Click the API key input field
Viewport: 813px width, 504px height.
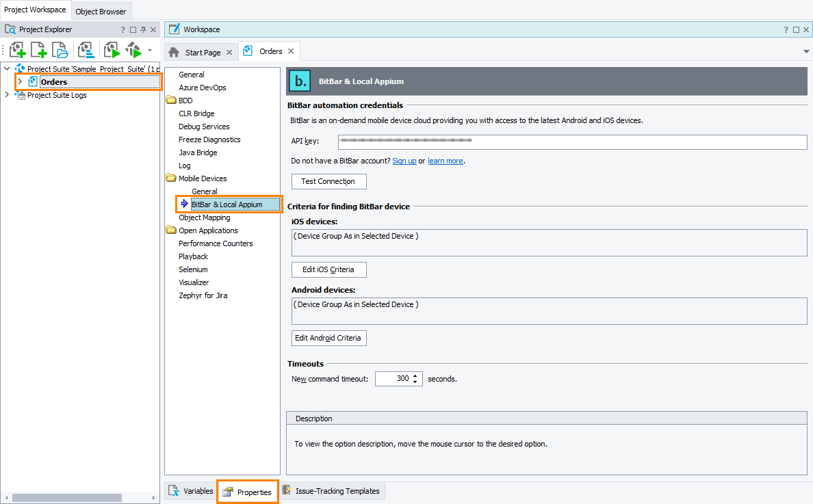click(x=572, y=142)
